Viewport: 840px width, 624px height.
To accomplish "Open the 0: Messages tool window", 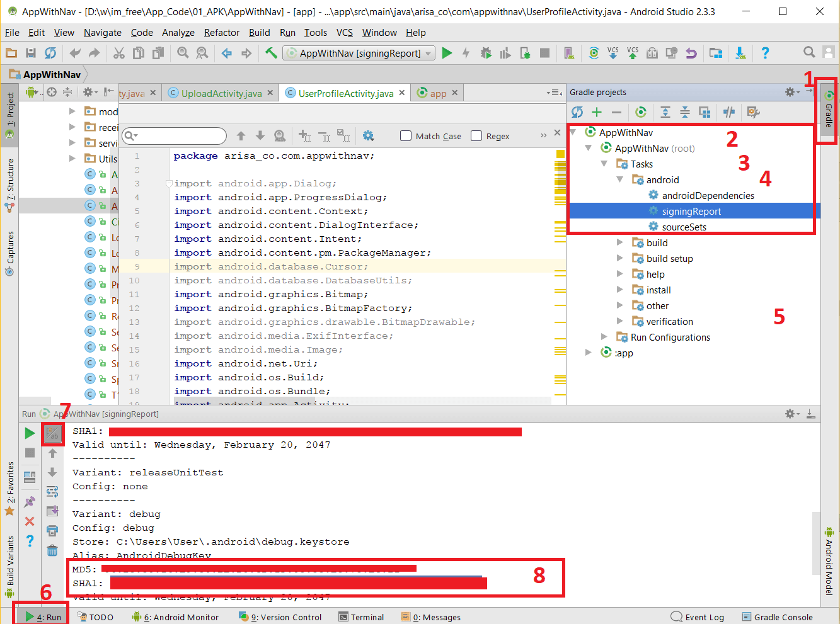I will point(432,617).
